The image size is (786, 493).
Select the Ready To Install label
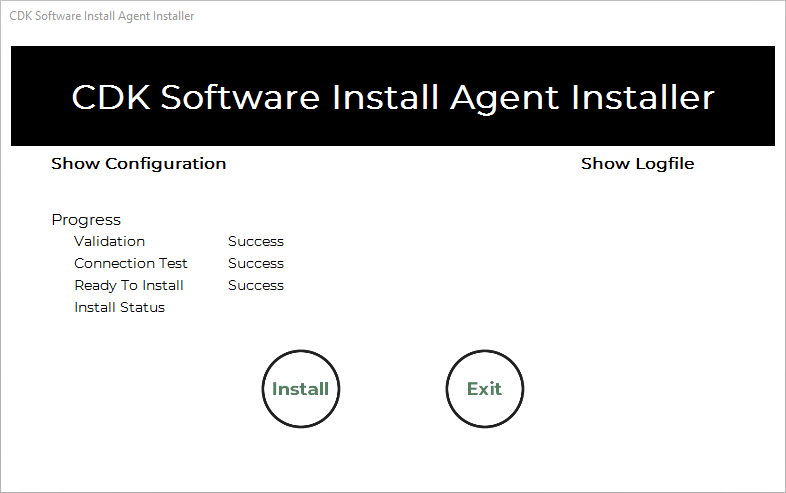(x=129, y=285)
